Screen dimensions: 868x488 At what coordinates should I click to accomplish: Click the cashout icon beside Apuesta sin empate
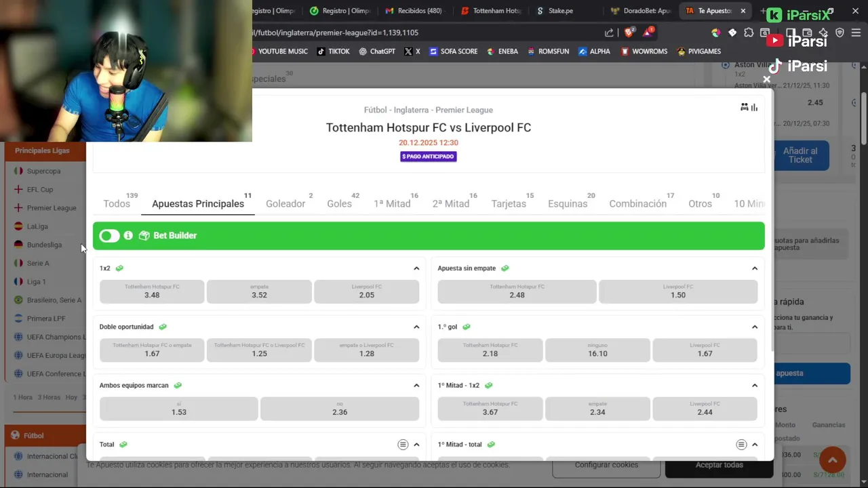click(505, 268)
